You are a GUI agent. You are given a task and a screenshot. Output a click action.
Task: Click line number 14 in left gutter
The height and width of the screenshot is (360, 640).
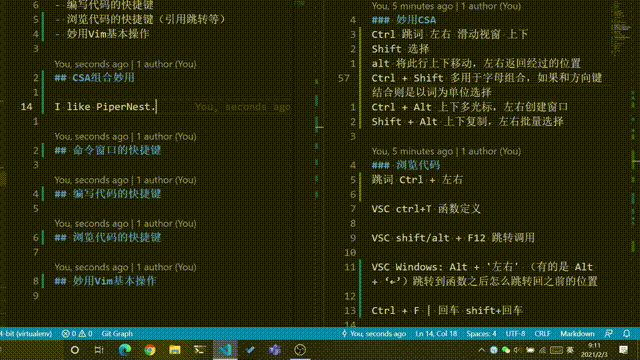tap(27, 107)
